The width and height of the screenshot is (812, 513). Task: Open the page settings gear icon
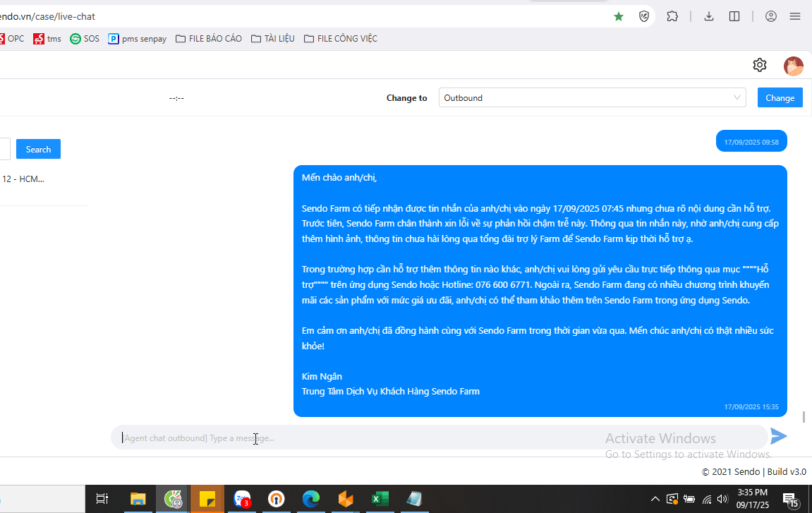759,65
